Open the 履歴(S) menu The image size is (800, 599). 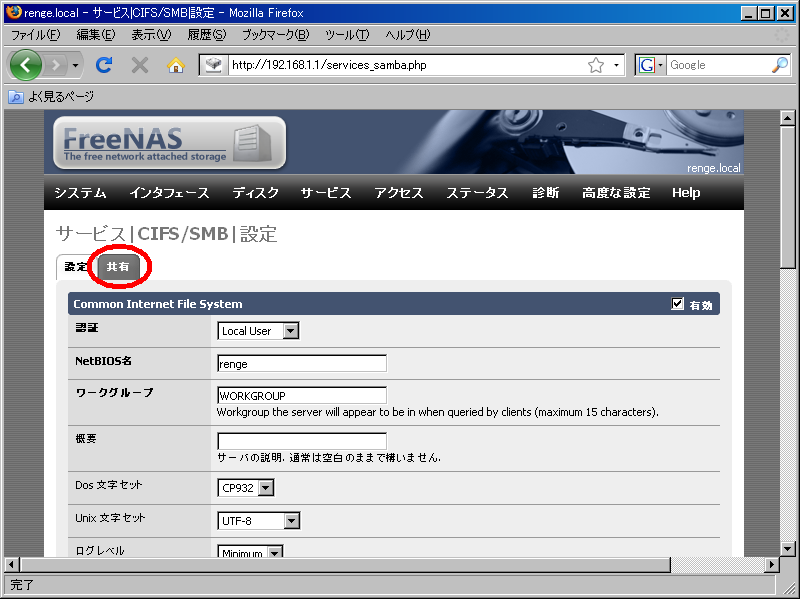(x=207, y=35)
